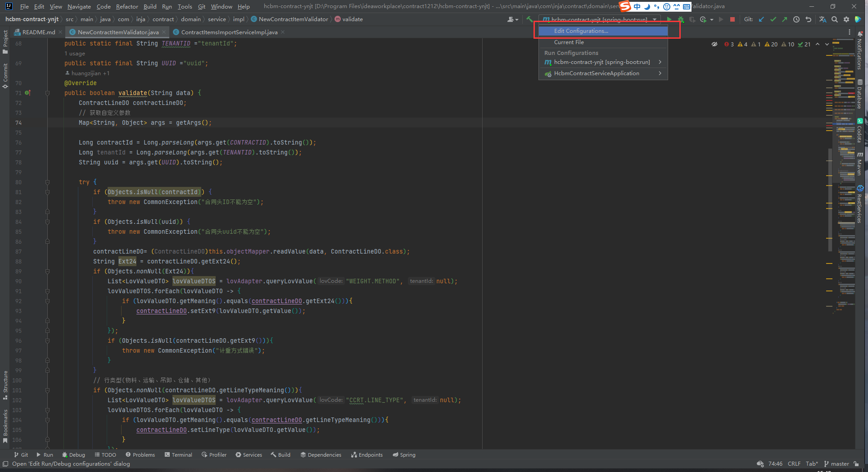
Task: Click the NewContractItemValidator breadcrumb
Action: [289, 19]
